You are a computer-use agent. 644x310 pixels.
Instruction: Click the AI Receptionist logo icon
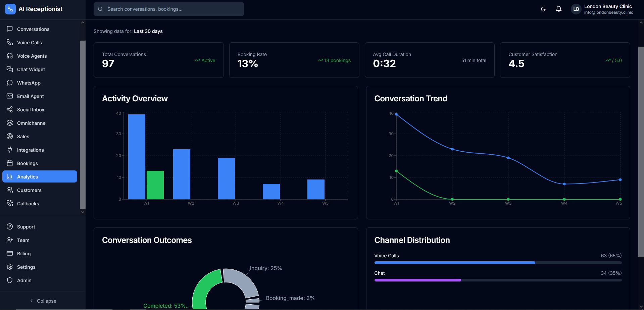(x=10, y=9)
